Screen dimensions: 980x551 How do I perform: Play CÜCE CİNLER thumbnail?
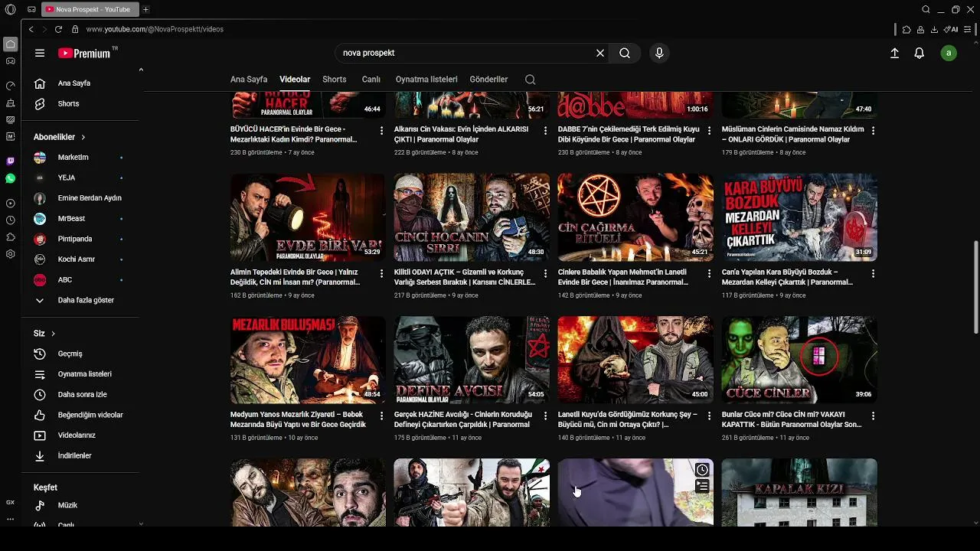pyautogui.click(x=799, y=360)
